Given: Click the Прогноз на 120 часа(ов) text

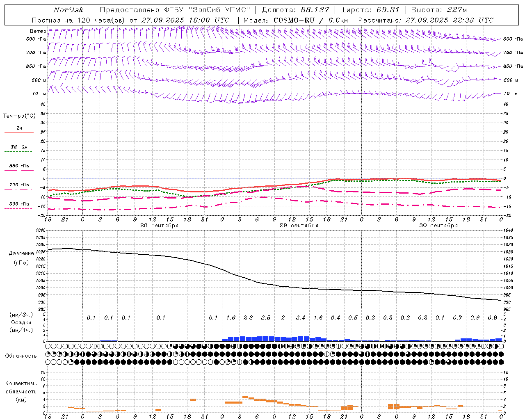Looking at the screenshot, I should pos(79,20).
